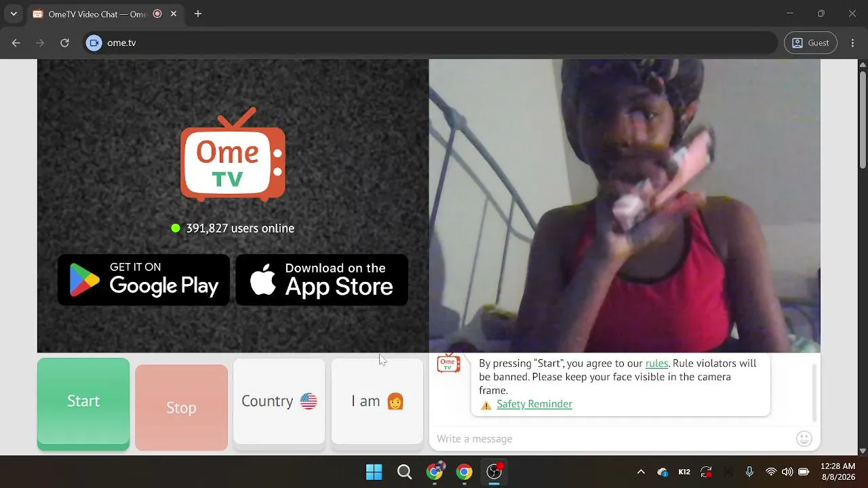The width and height of the screenshot is (868, 488).
Task: Close the OmeTV Video Chat tab
Action: click(174, 14)
